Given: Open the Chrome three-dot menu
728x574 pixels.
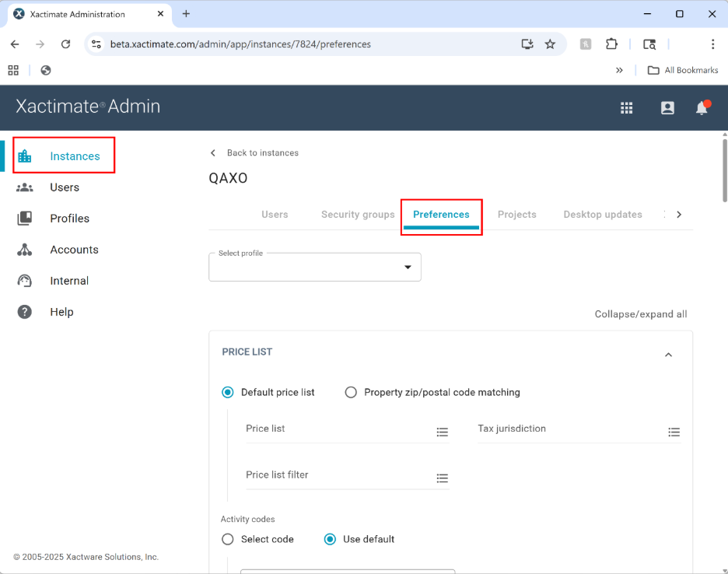Looking at the screenshot, I should pos(712,44).
